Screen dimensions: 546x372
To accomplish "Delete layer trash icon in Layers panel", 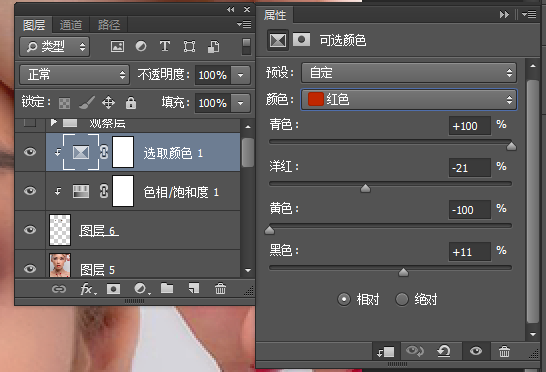I will pos(220,288).
